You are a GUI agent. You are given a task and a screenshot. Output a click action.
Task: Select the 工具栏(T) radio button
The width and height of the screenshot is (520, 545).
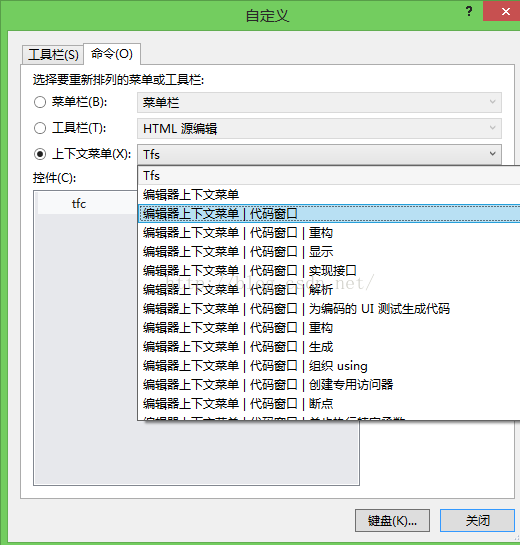click(x=40, y=128)
